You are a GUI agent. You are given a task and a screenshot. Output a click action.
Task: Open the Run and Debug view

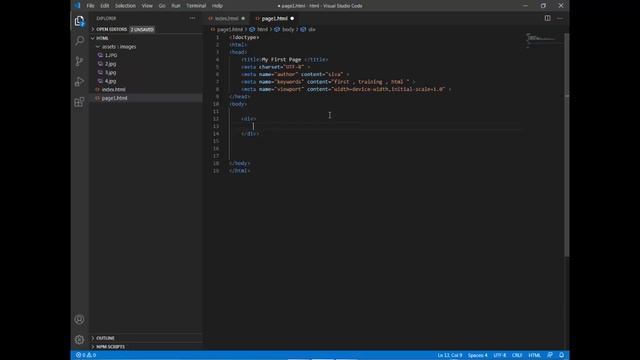79,82
